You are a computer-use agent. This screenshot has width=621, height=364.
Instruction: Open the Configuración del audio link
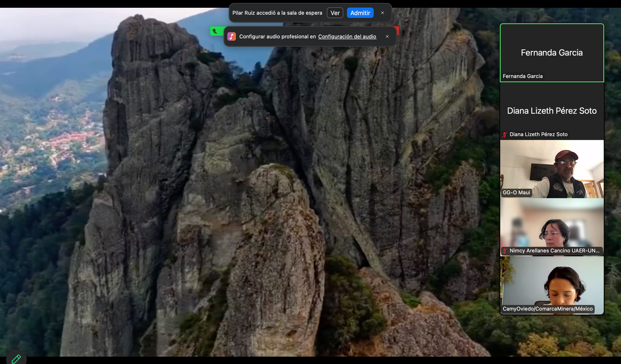coord(347,36)
